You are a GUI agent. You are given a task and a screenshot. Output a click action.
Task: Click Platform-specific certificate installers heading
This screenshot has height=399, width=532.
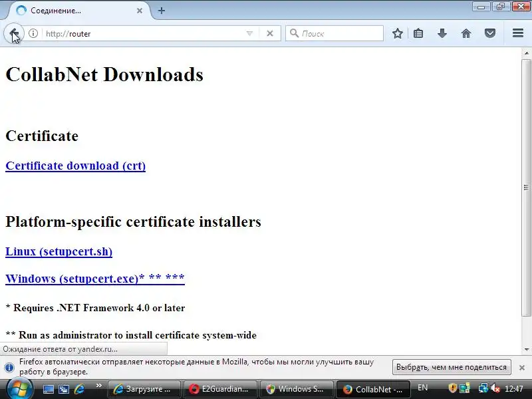click(134, 221)
